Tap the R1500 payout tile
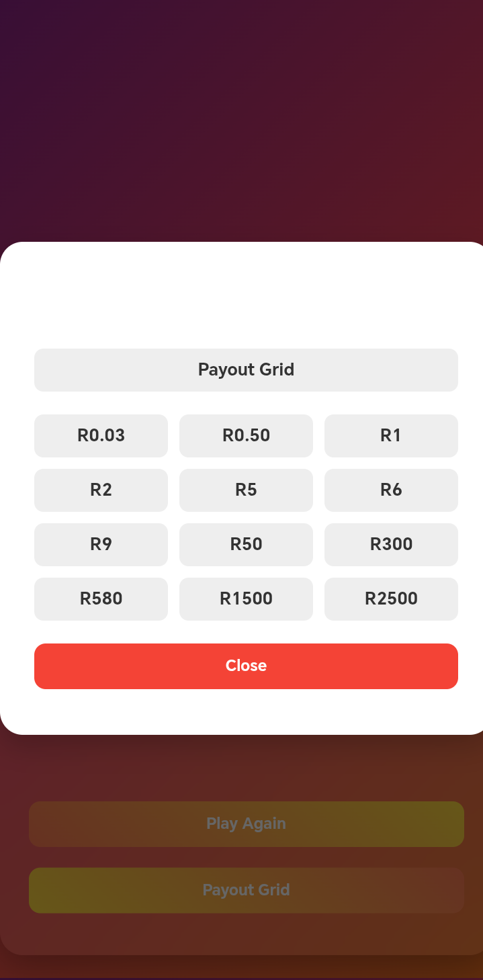Image resolution: width=483 pixels, height=980 pixels. [246, 599]
